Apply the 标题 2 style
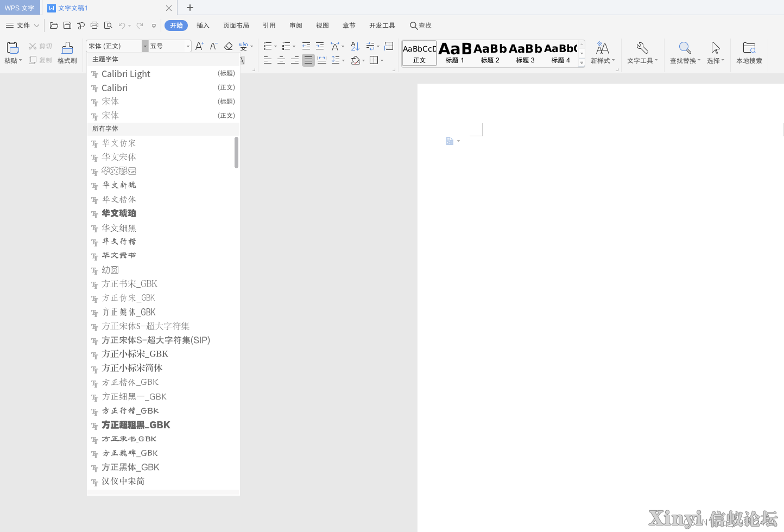This screenshot has height=532, width=784. (x=490, y=53)
